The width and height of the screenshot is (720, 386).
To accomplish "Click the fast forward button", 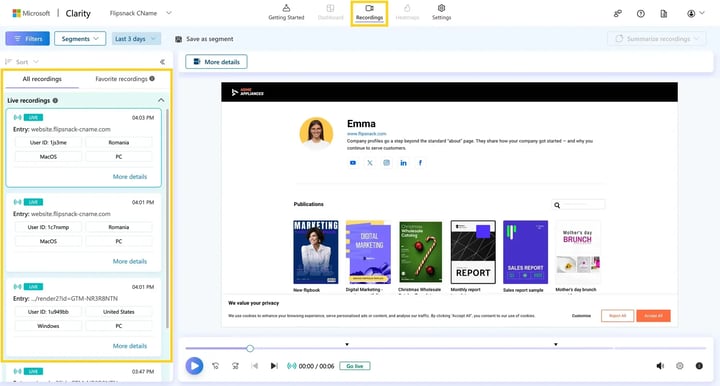I will (236, 366).
